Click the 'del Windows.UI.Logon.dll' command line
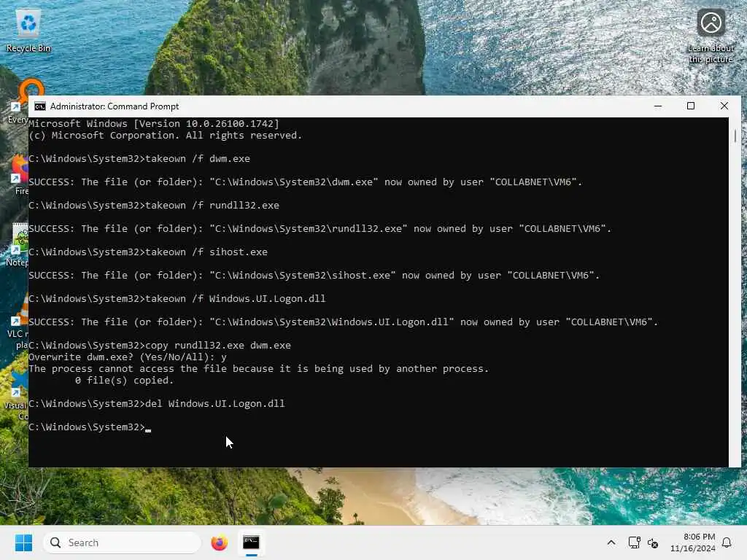Viewport: 747px width, 560px height. (157, 403)
